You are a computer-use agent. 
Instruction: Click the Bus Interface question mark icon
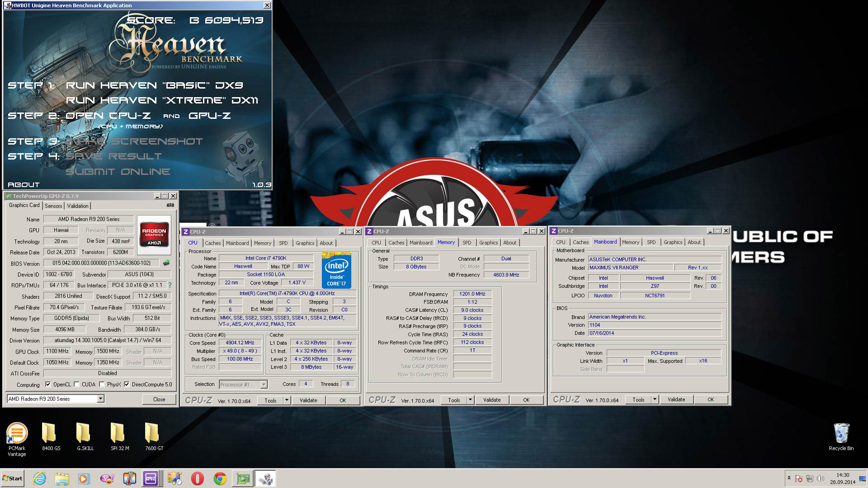(x=170, y=285)
